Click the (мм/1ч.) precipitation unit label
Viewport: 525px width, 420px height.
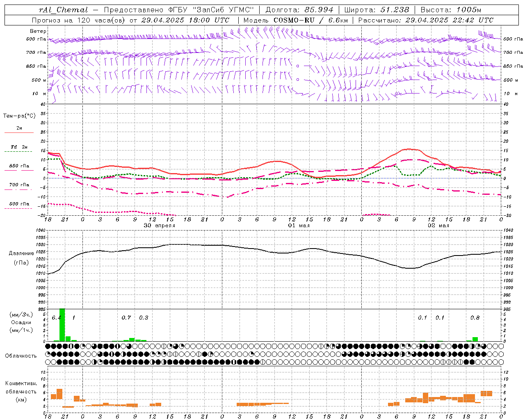coord(21,330)
